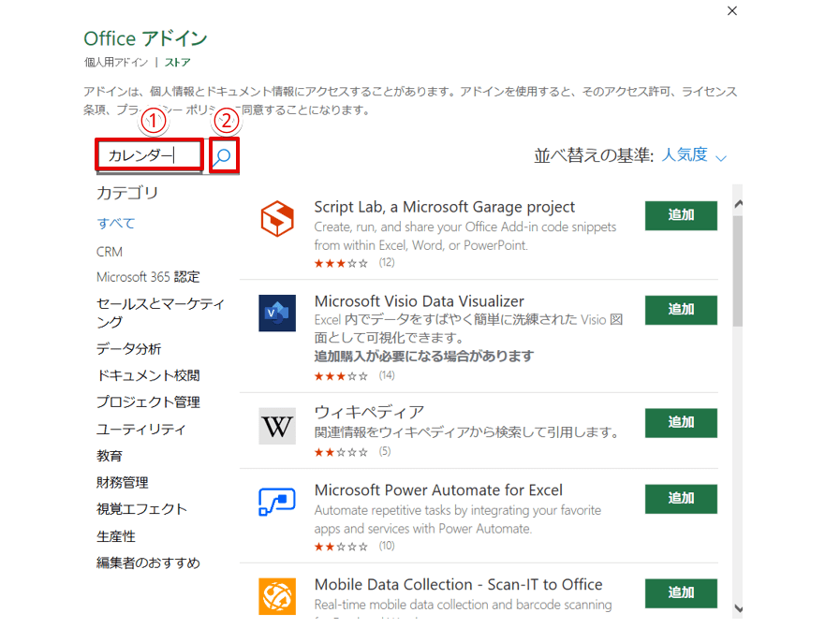Open Mobile Data Collection - Scan-IT title
The image size is (840, 628).
458,585
